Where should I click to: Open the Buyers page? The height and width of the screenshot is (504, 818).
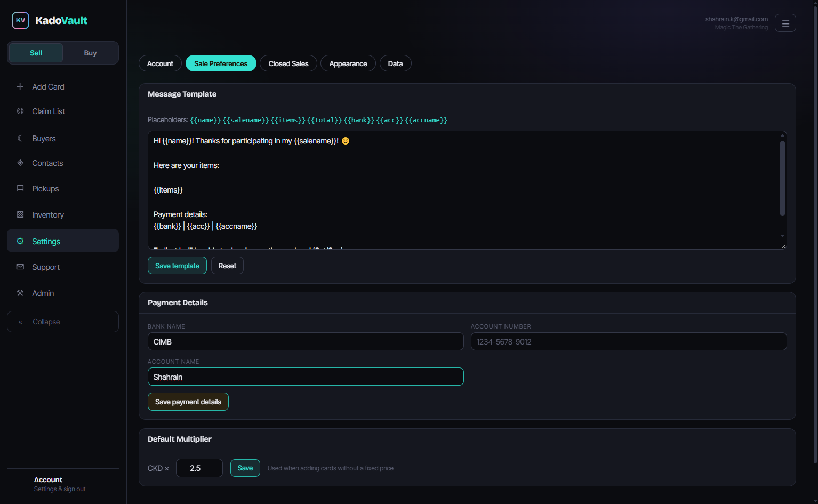point(63,138)
